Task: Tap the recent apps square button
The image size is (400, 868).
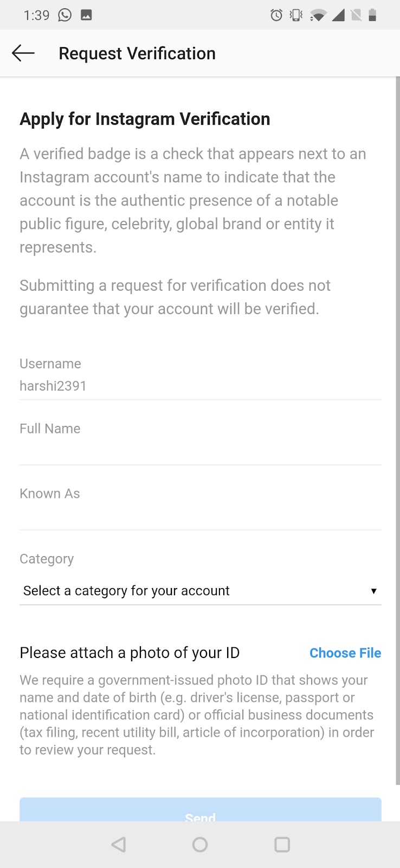Action: (x=282, y=844)
